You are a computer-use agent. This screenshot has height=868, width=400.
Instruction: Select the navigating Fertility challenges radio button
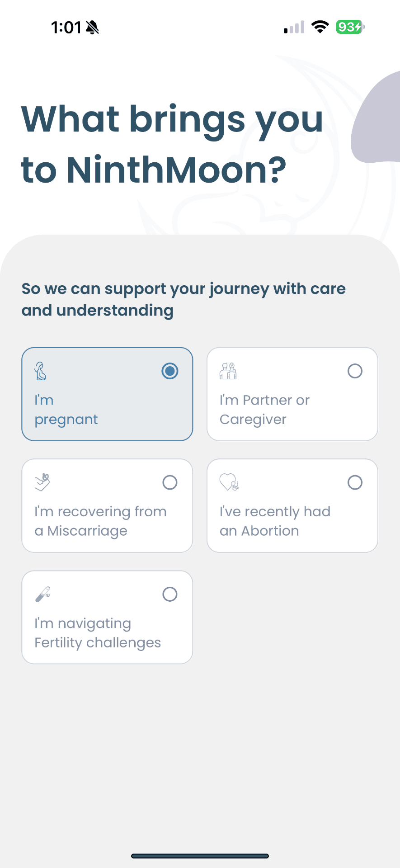coord(170,594)
